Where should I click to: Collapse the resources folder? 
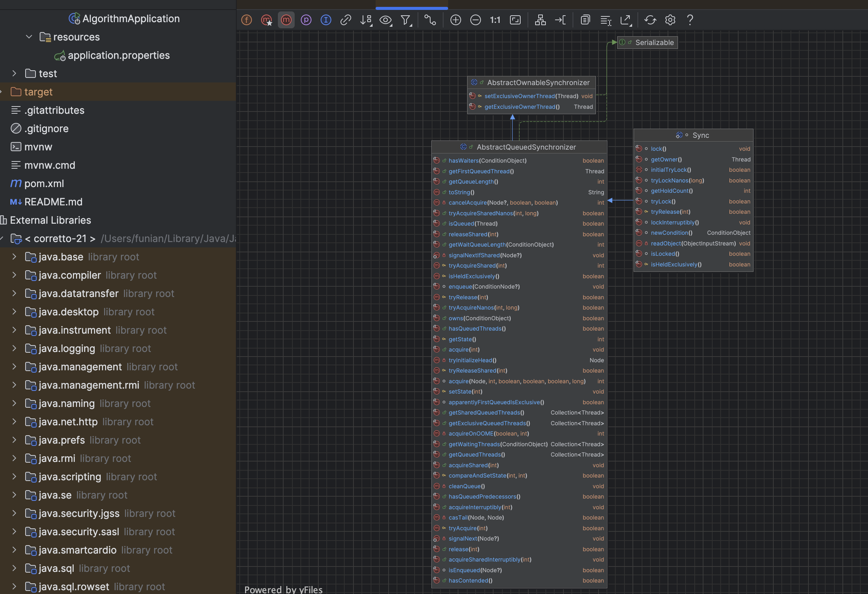coord(29,37)
